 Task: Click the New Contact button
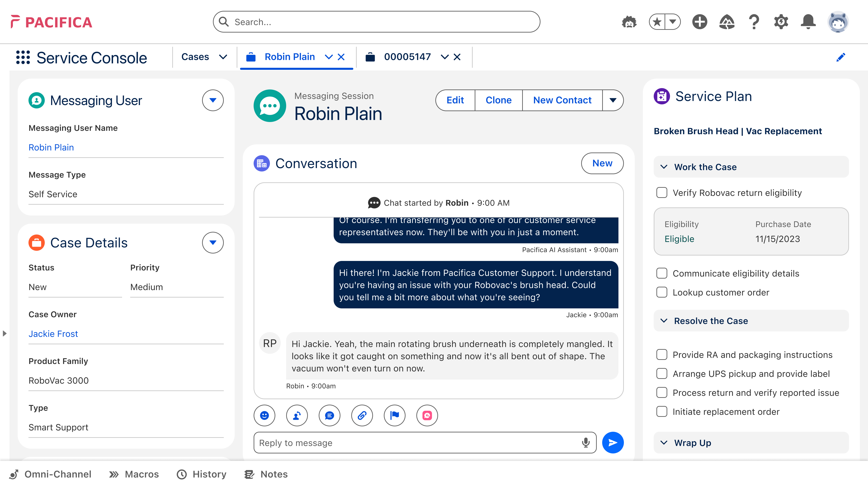pos(562,100)
